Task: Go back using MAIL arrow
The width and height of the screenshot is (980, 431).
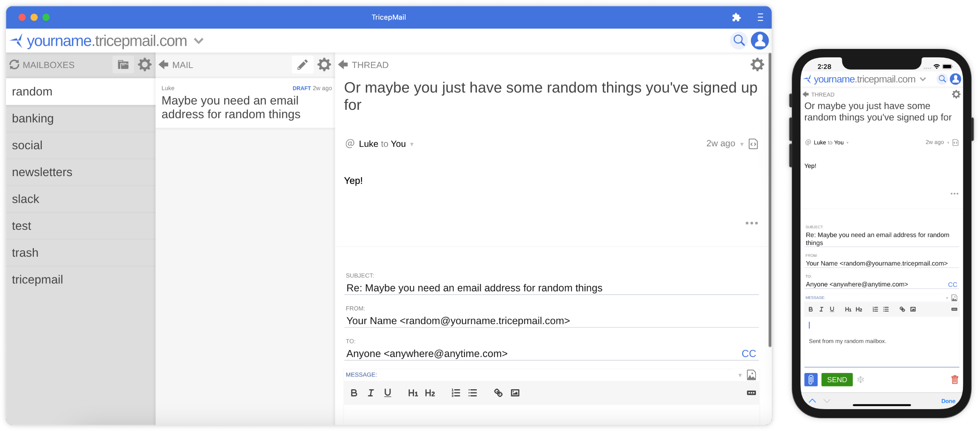Action: (164, 64)
